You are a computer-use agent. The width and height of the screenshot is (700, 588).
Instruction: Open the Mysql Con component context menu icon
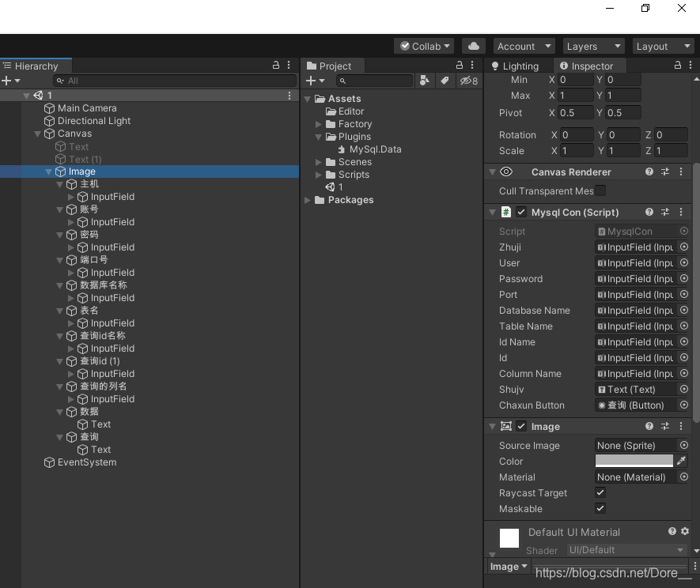pos(682,212)
